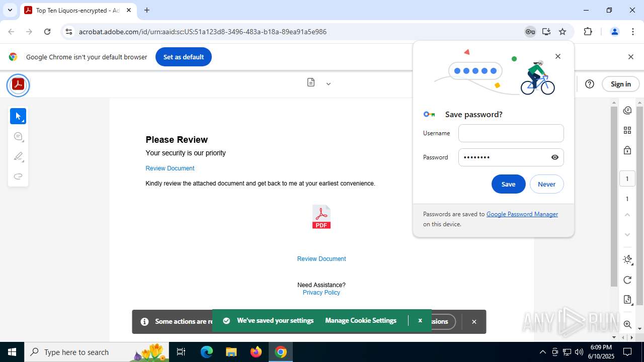The image size is (644, 362).
Task: Pick the draw pencil tool
Action: coord(18,156)
